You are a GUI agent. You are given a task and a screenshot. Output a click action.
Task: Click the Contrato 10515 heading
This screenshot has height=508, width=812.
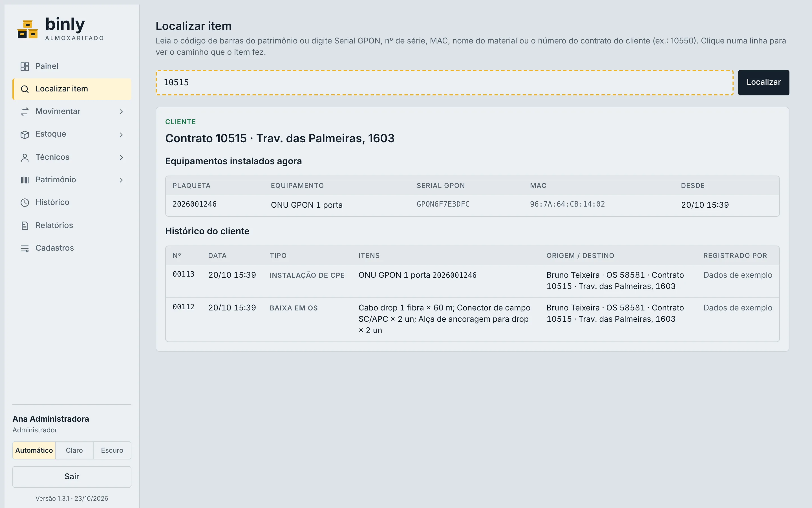coord(280,138)
